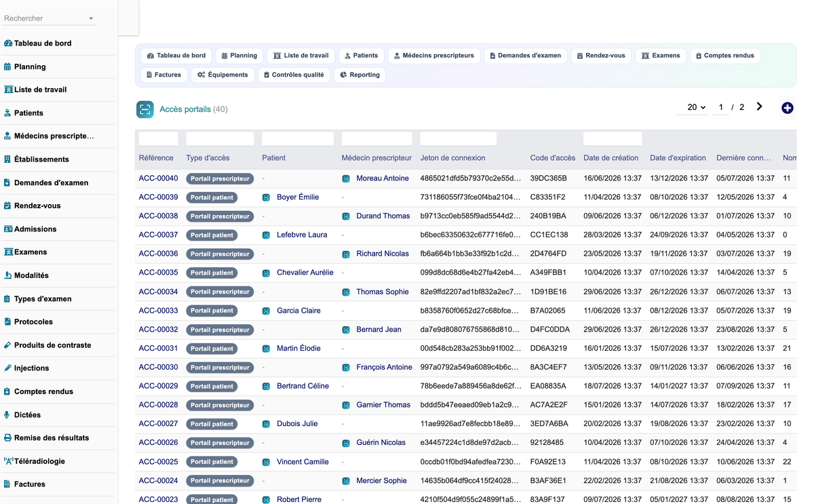
Task: Click the icon beside Mercier Sophie
Action: [x=346, y=481]
